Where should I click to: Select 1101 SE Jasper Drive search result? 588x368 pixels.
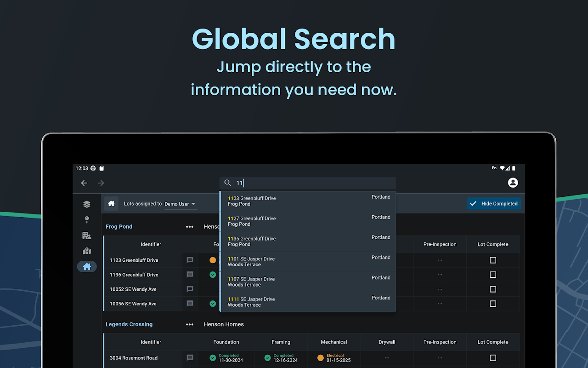(308, 262)
